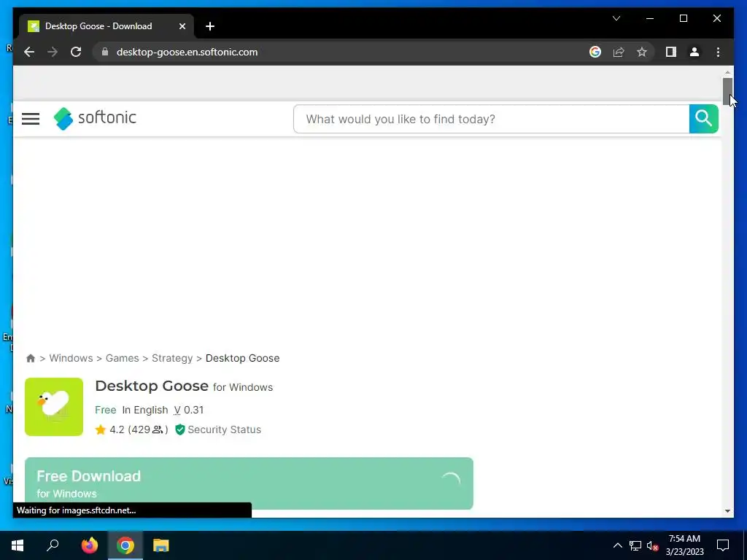
Task: Go back with the browser back arrow
Action: [29, 52]
